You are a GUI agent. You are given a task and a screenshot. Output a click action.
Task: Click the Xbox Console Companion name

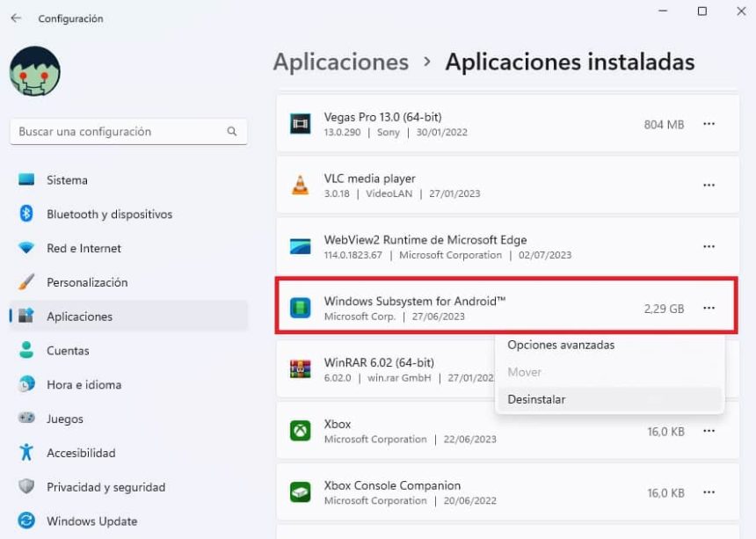[x=392, y=485]
